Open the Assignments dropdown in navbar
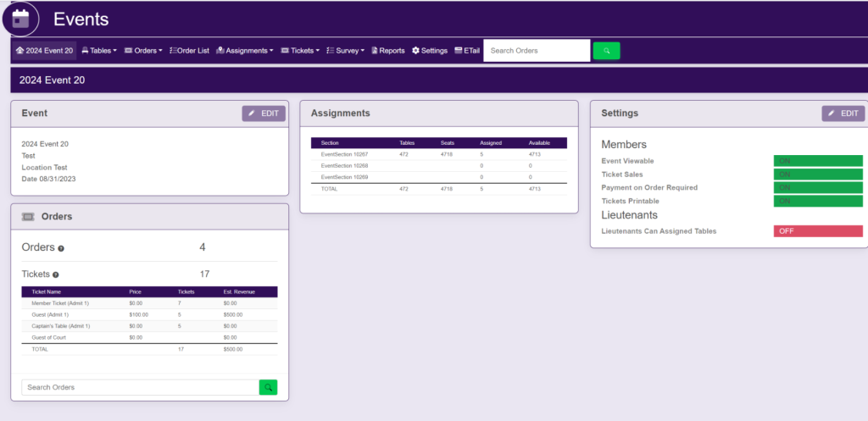Screen dimensions: 868x421 coord(245,51)
